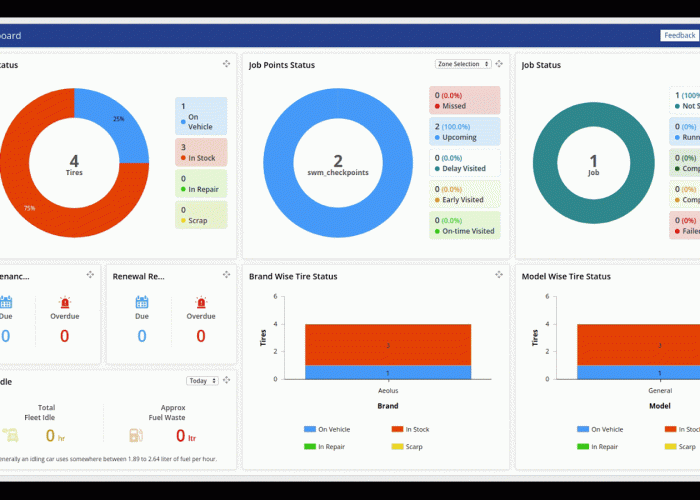
Task: Click the Feedback button
Action: coord(679,35)
